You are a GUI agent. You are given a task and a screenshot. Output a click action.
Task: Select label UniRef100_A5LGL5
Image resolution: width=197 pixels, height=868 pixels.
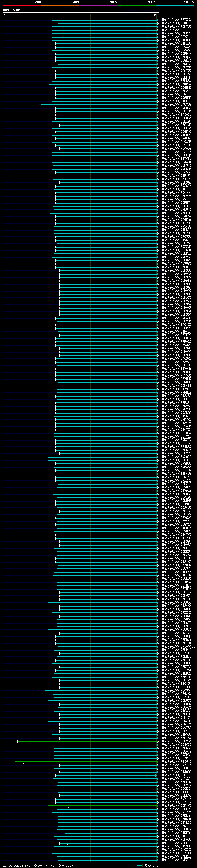[x=176, y=450]
